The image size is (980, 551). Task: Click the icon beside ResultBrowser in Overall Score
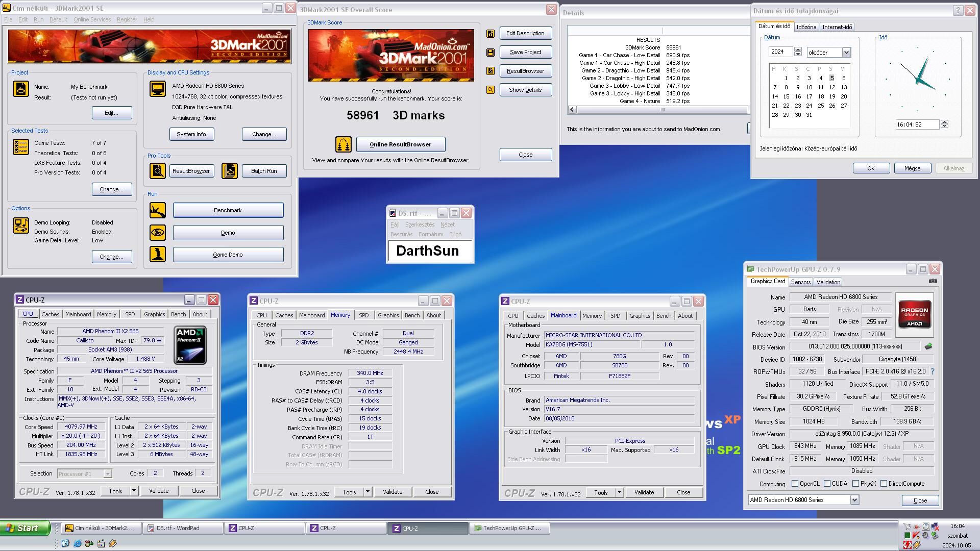point(491,71)
